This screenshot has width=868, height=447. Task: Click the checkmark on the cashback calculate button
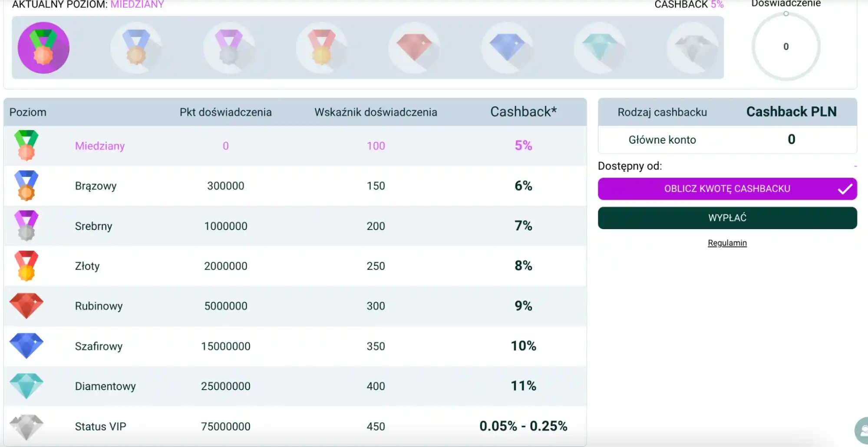845,189
